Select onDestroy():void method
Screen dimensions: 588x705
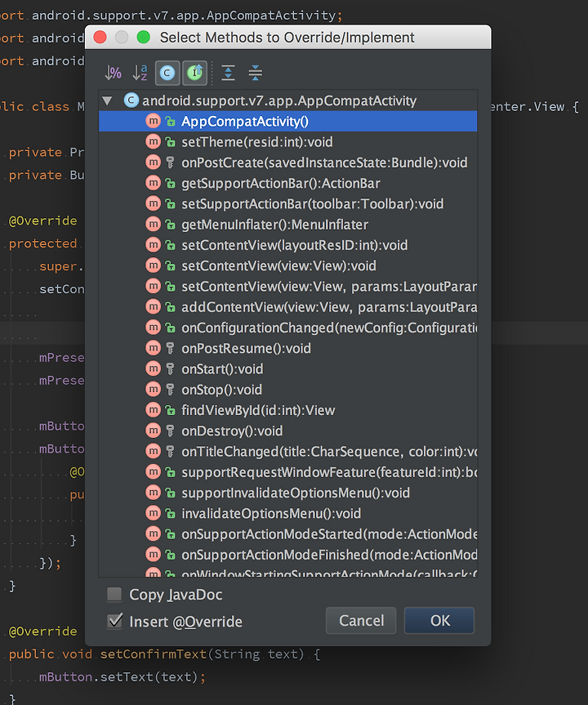tap(287, 431)
